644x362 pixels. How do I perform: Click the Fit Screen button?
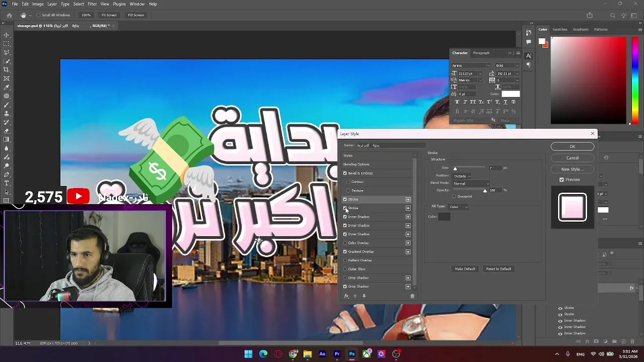[109, 15]
